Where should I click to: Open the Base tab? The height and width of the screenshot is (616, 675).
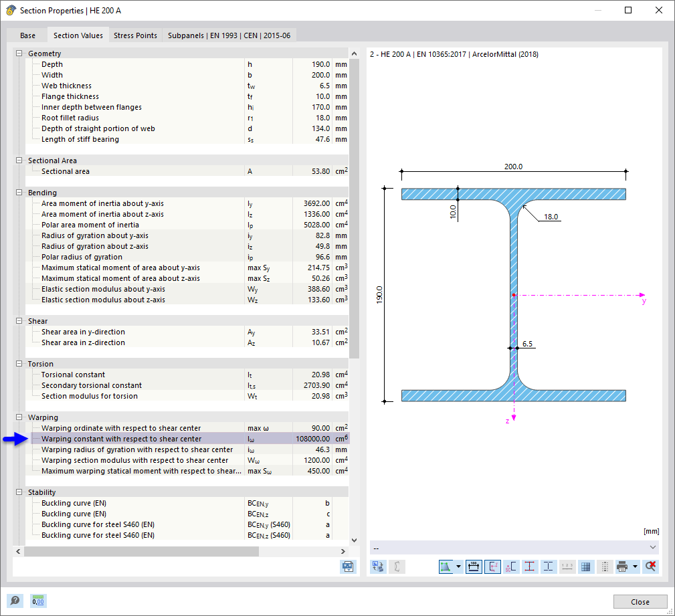point(27,35)
